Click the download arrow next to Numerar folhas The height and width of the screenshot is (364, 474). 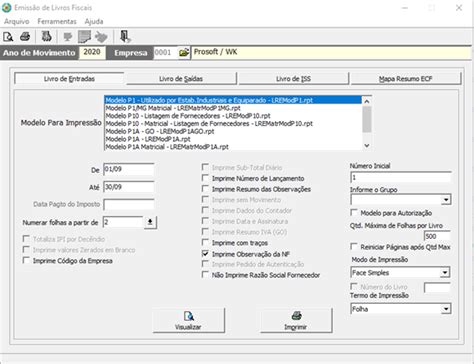(150, 222)
